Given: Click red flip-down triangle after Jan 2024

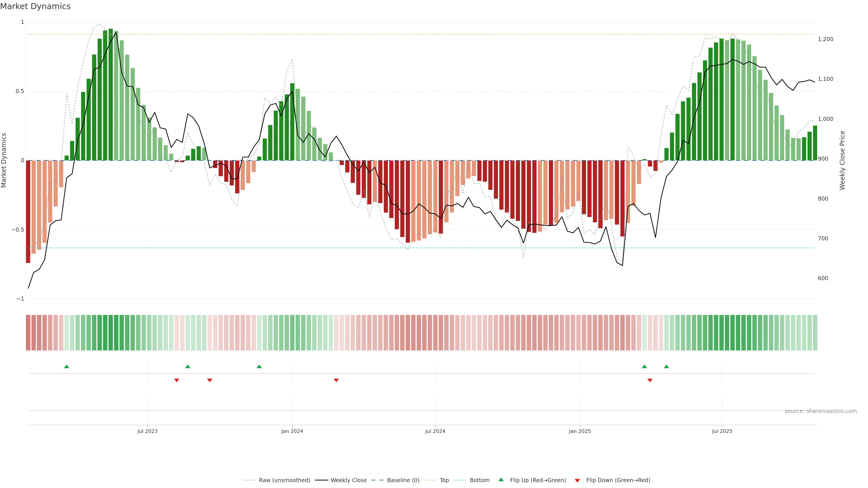Looking at the screenshot, I should (x=336, y=380).
